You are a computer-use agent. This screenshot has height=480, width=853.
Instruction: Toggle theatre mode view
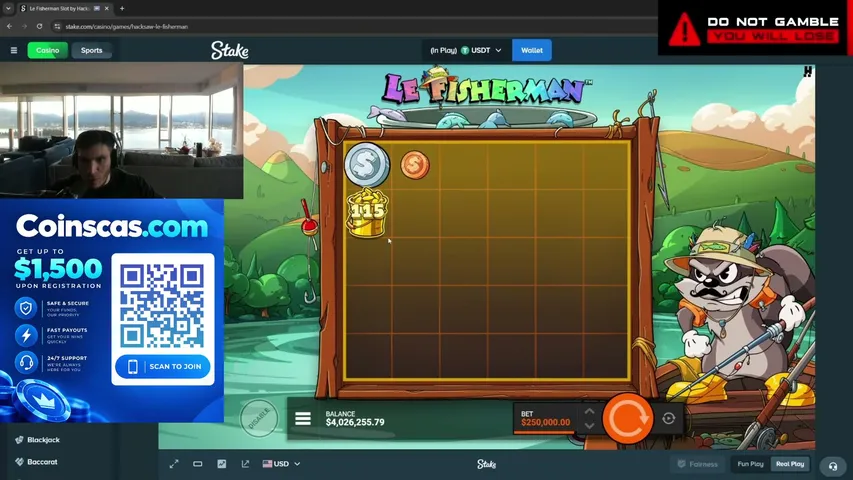(x=197, y=464)
